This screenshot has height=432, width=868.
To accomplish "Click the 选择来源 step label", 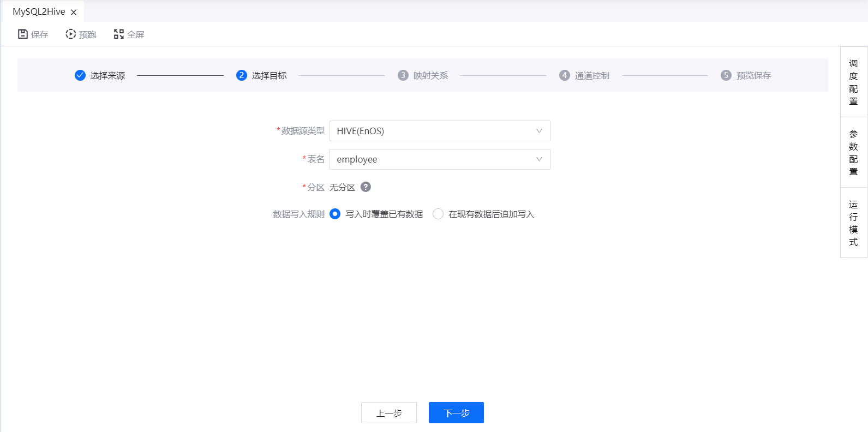I will click(108, 75).
